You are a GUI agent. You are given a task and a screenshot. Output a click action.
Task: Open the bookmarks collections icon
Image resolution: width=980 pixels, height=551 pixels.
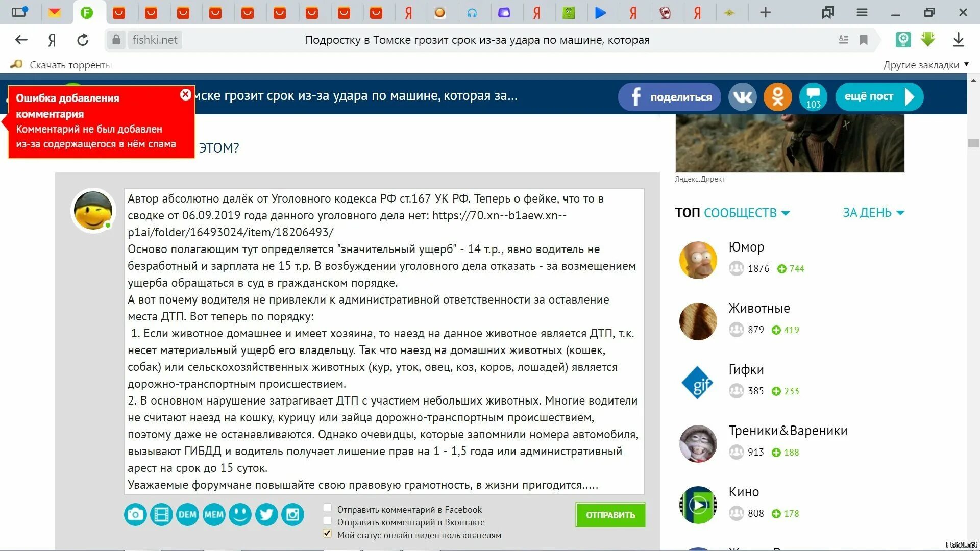pyautogui.click(x=827, y=12)
